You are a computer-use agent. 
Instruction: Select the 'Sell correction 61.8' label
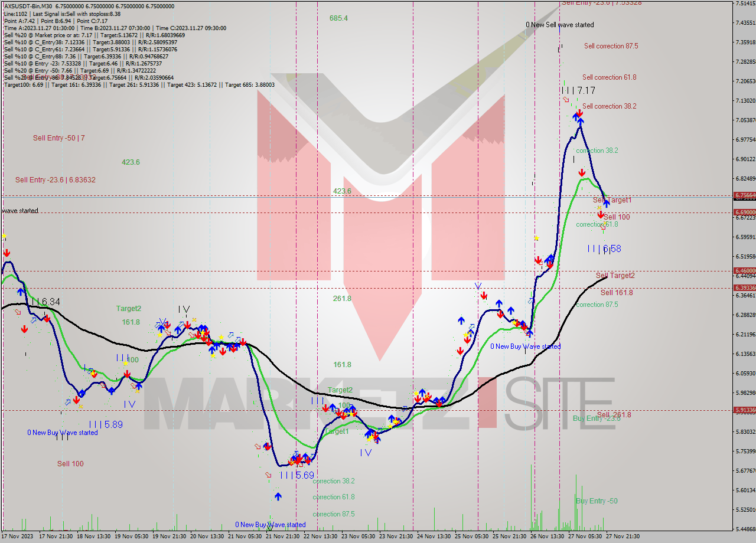pos(609,77)
